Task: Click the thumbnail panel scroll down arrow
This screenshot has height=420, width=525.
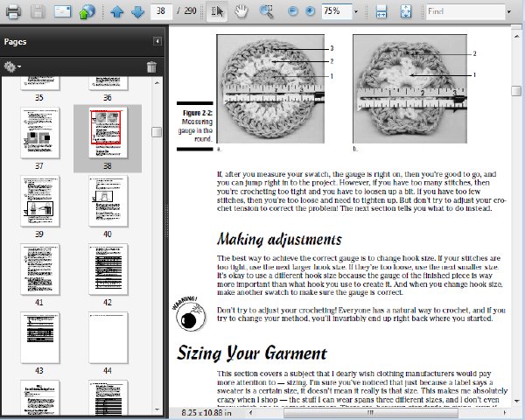Action: point(157,409)
